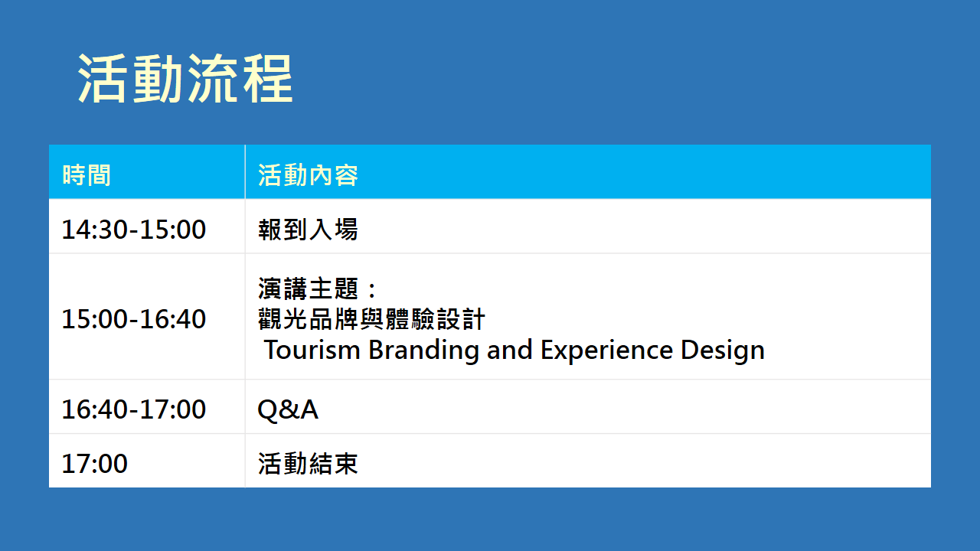The width and height of the screenshot is (980, 551).
Task: Click the 14:30-15:00 time cell
Action: pos(134,230)
